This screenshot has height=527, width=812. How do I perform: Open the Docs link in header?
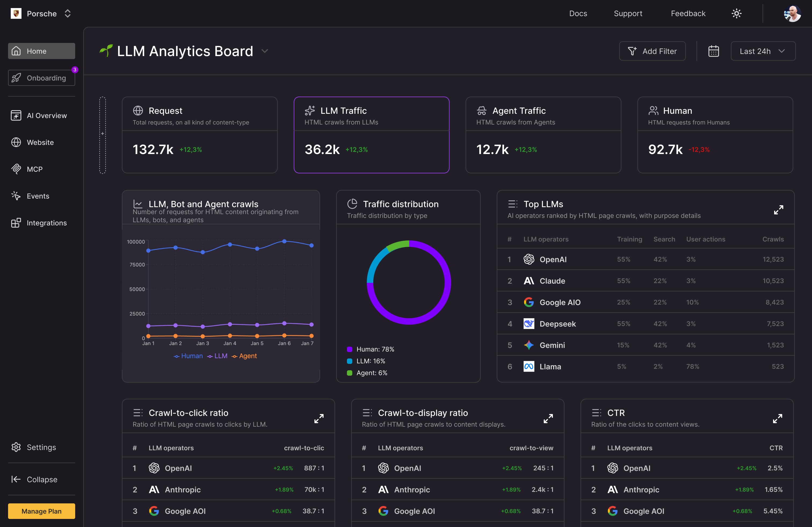click(578, 14)
